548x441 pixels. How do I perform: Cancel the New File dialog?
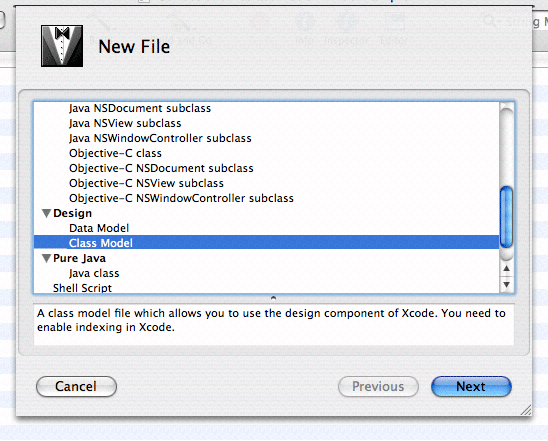[x=76, y=386]
